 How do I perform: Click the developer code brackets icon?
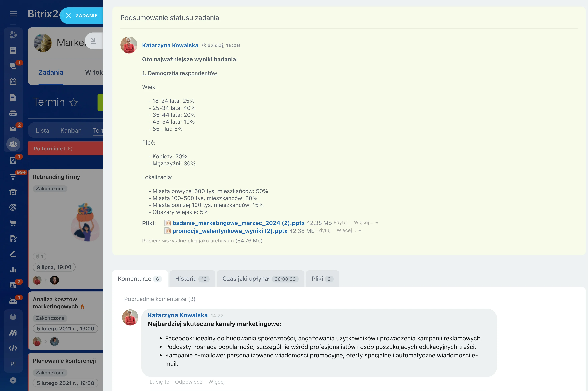coord(13,348)
